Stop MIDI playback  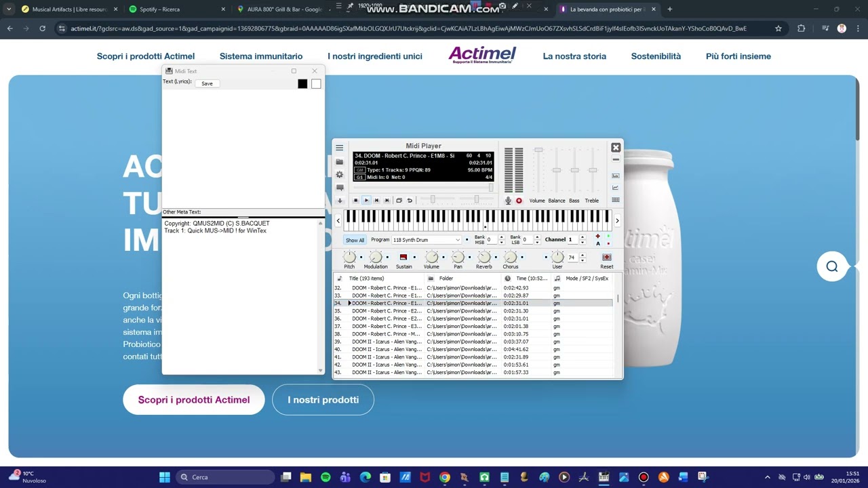coord(356,200)
